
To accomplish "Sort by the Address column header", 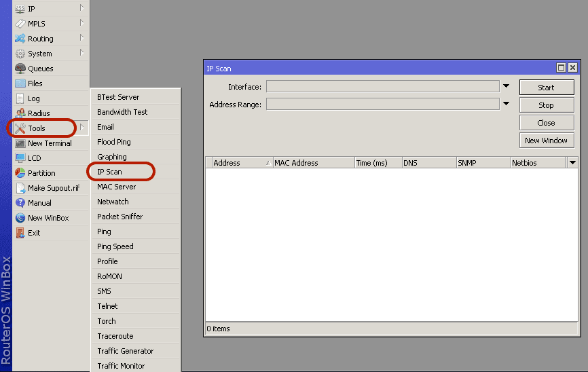I will click(242, 163).
